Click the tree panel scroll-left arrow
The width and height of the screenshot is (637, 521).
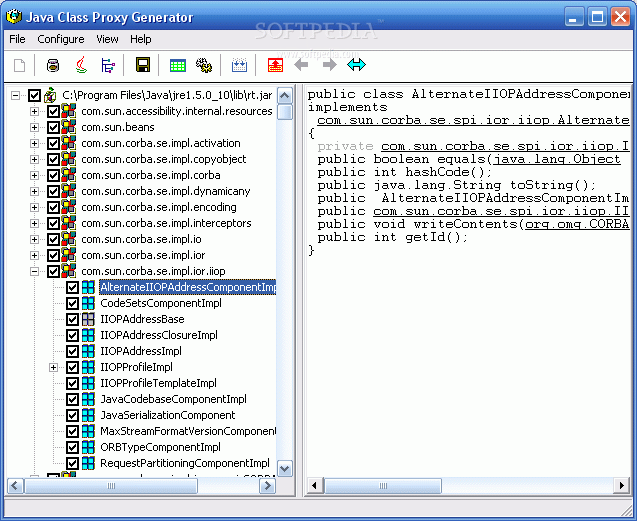[15, 486]
